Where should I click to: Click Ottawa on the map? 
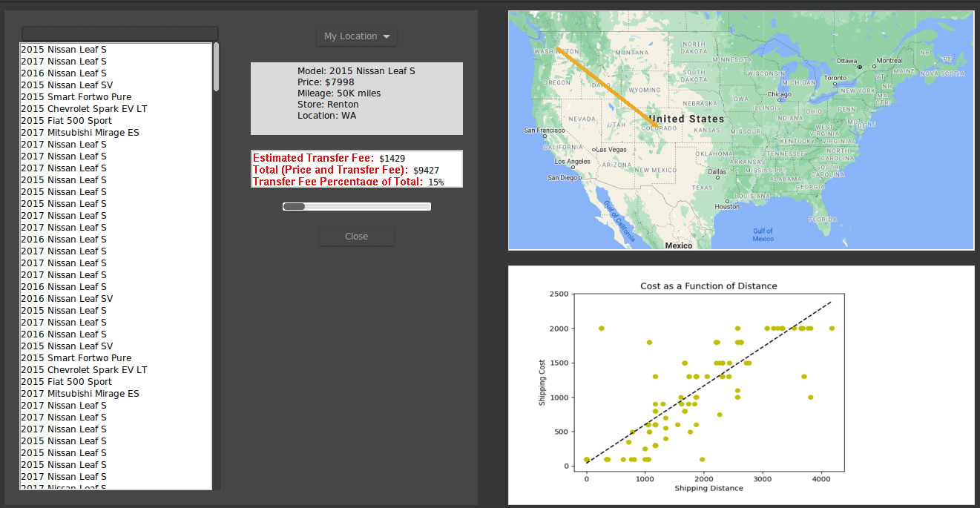(x=846, y=60)
